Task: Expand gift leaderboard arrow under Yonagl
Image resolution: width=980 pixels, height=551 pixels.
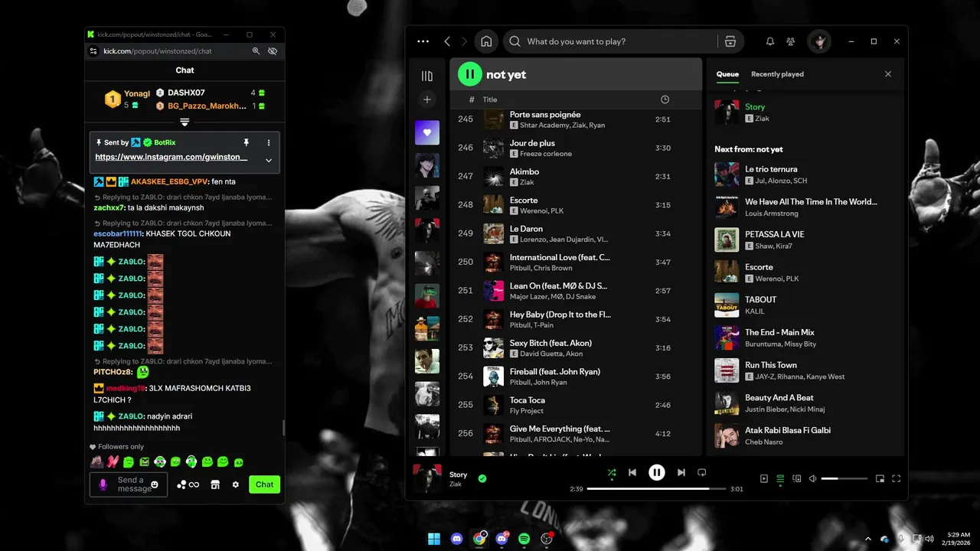Action: [x=185, y=122]
